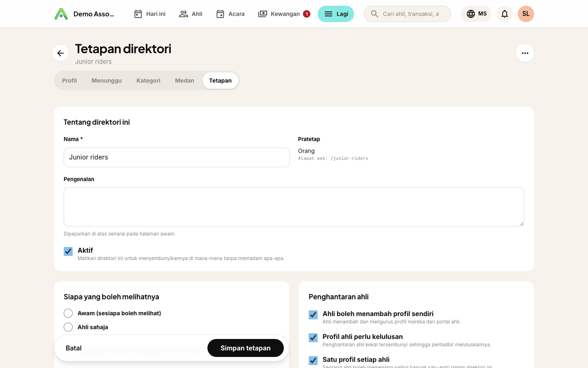Select Awam (sesiapa boleh melihat) radio
This screenshot has height=368, width=588.
click(x=68, y=313)
